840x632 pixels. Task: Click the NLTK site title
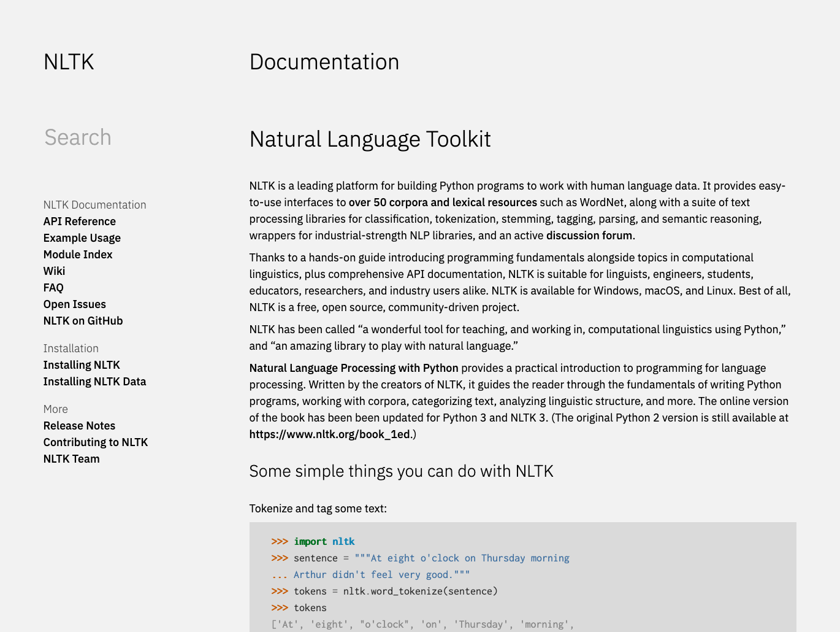[69, 62]
